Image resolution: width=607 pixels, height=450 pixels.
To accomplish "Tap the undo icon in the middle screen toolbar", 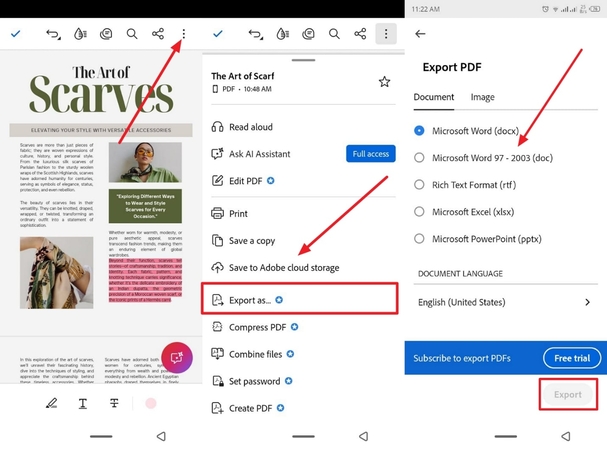I will [x=255, y=34].
